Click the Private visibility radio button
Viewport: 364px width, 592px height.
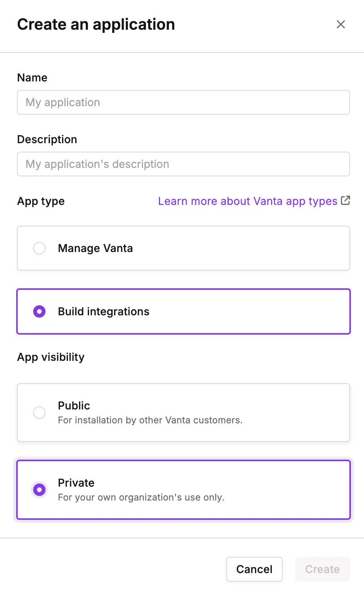coord(39,490)
